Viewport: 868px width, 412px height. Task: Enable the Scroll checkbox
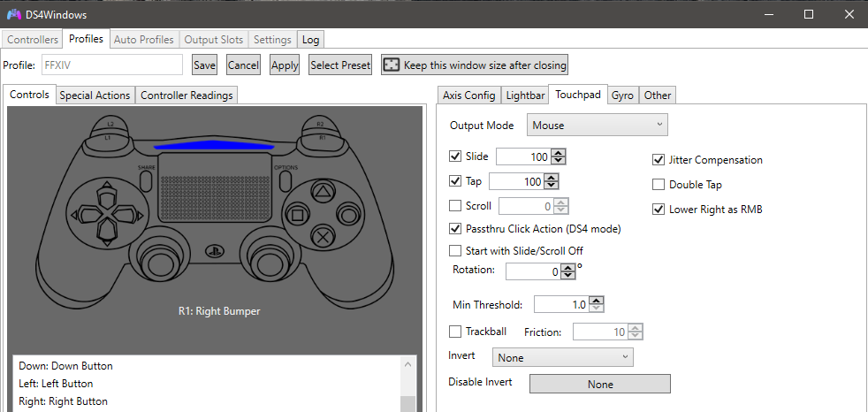[x=455, y=206]
